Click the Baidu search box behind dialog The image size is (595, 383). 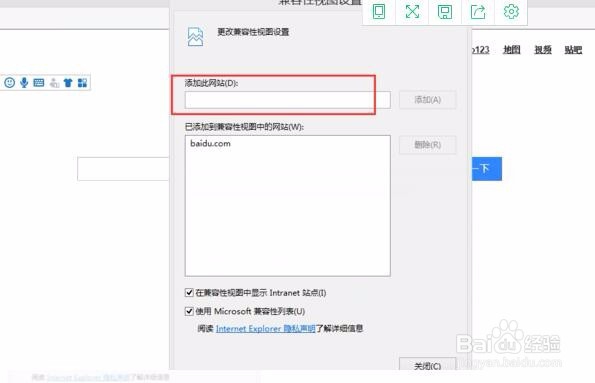(x=123, y=169)
